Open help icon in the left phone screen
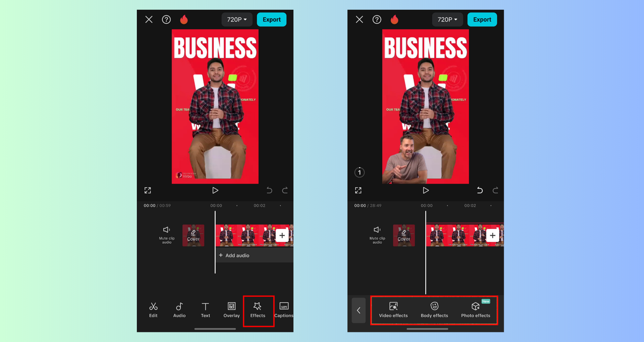 point(166,20)
